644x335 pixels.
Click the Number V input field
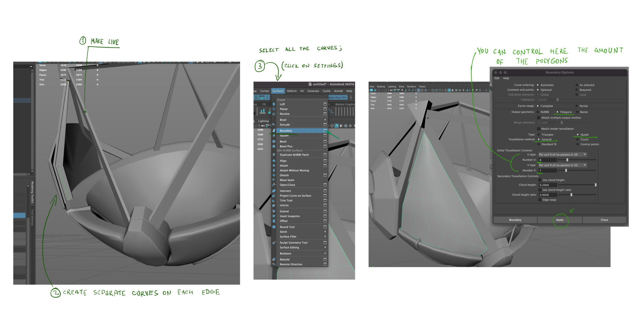point(547,170)
